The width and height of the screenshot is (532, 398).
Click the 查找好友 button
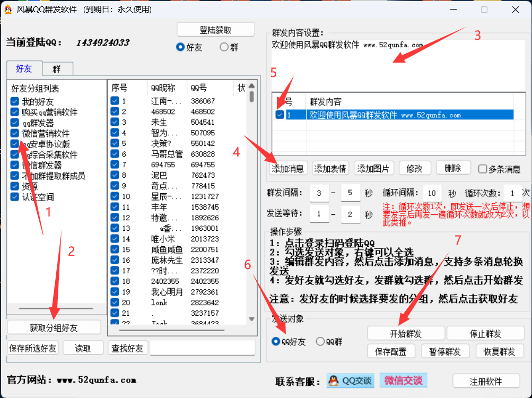[x=128, y=348]
